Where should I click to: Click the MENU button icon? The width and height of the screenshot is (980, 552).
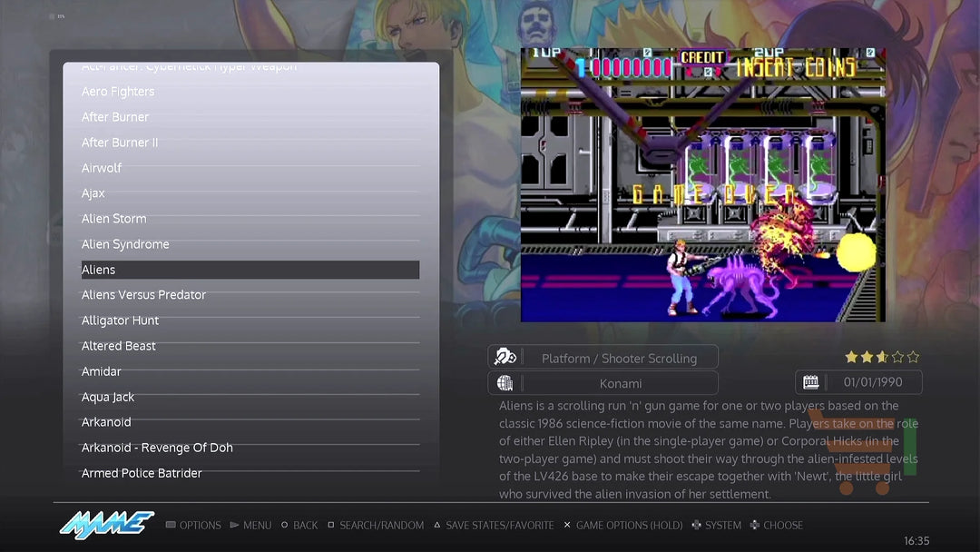[234, 525]
